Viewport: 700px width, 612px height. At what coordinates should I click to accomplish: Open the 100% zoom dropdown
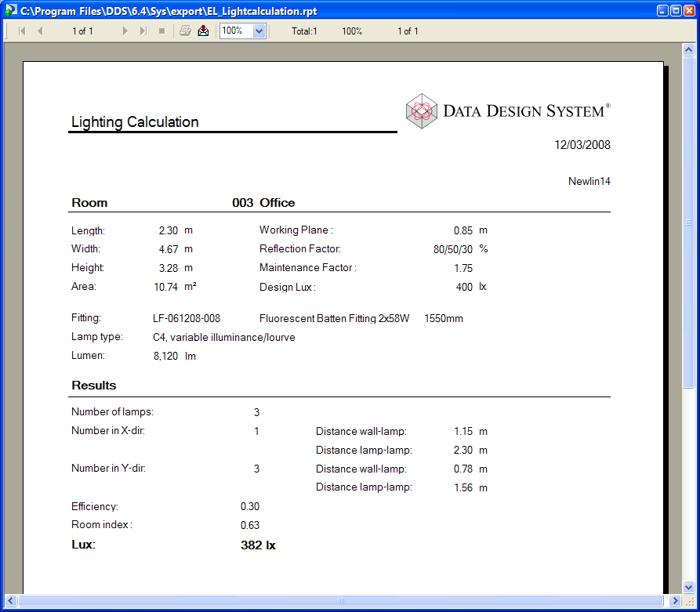coord(259,31)
